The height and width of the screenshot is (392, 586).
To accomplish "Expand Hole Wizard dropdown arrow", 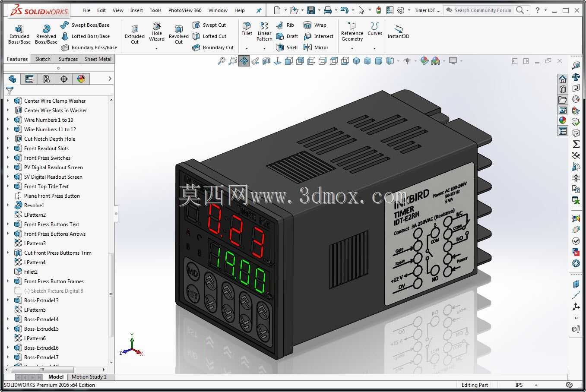I will [157, 48].
